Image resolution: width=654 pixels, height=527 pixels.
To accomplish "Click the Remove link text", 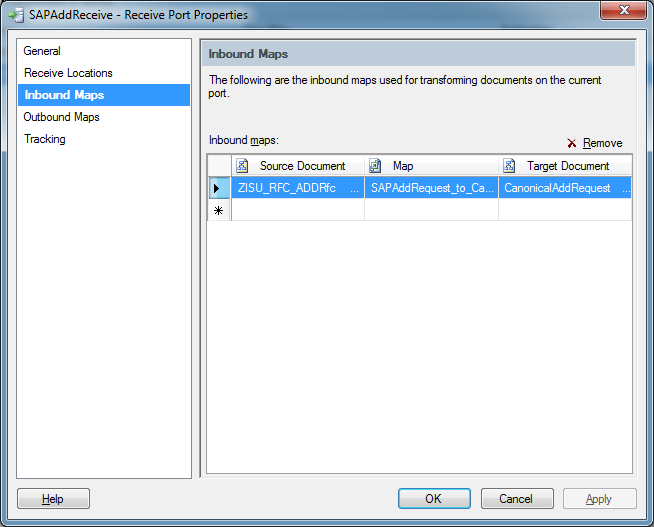I will click(x=602, y=143).
